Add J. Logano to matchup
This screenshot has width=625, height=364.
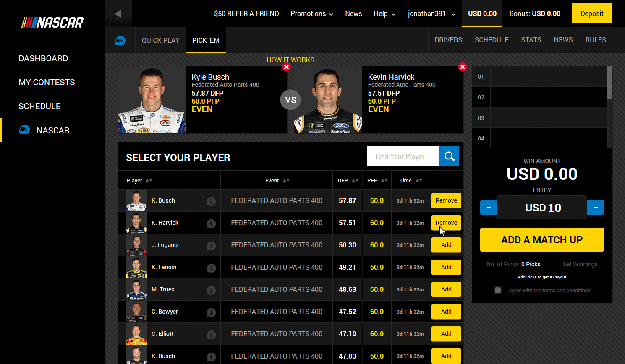(446, 245)
